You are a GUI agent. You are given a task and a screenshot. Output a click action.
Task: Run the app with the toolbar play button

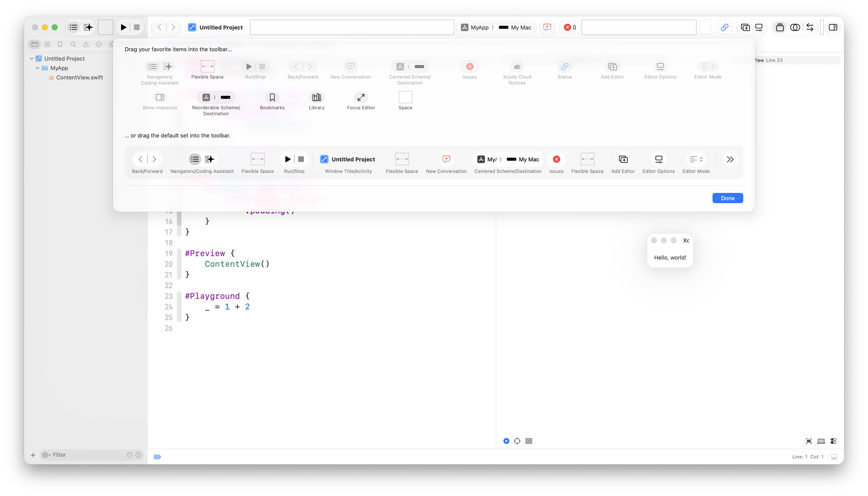tap(123, 27)
